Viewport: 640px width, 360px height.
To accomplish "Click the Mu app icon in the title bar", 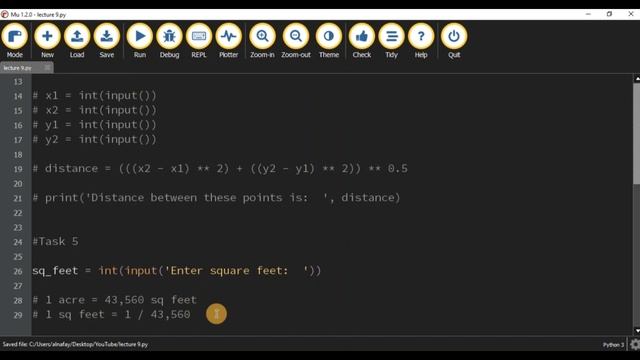I will [x=4, y=14].
